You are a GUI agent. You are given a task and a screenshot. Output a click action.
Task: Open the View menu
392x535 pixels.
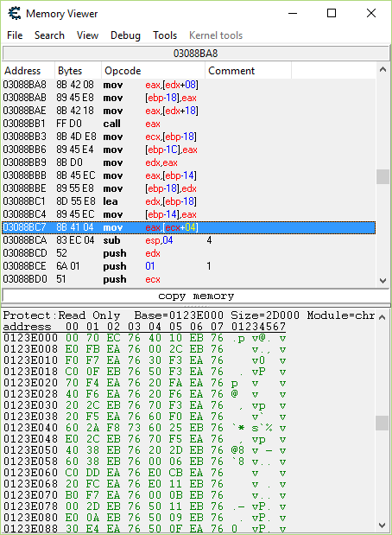(87, 35)
